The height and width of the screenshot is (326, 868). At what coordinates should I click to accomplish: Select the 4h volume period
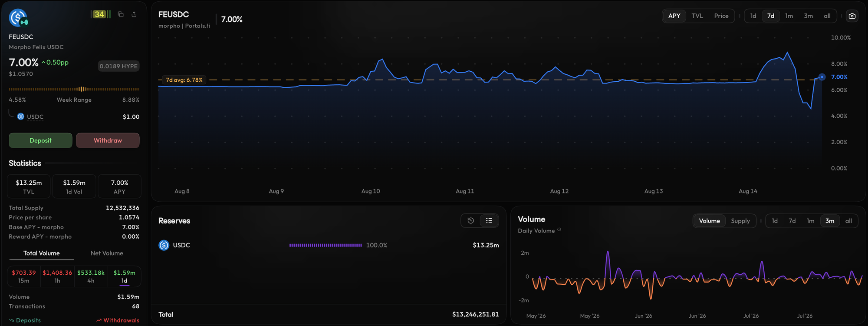pyautogui.click(x=91, y=276)
